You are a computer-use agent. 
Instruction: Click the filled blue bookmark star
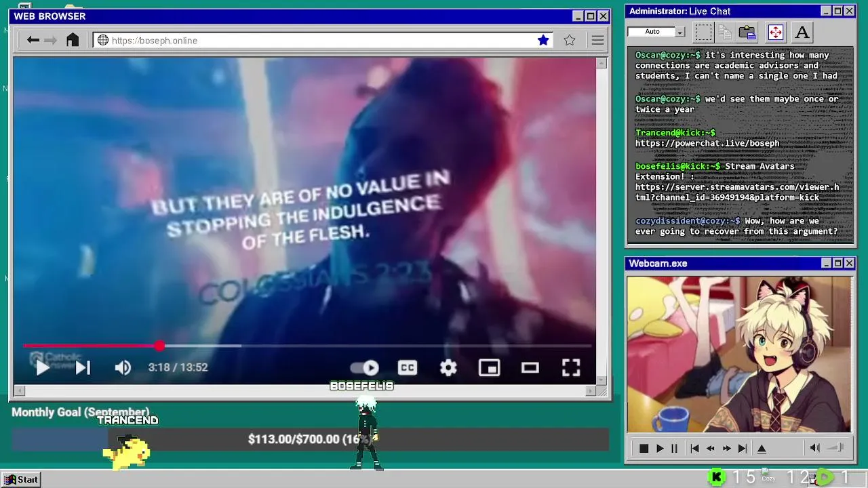click(x=543, y=40)
